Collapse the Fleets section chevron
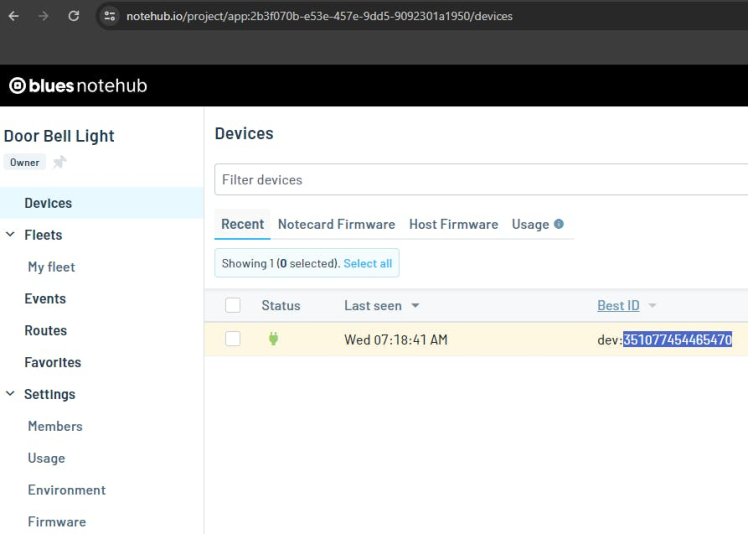748x534 pixels. 11,235
